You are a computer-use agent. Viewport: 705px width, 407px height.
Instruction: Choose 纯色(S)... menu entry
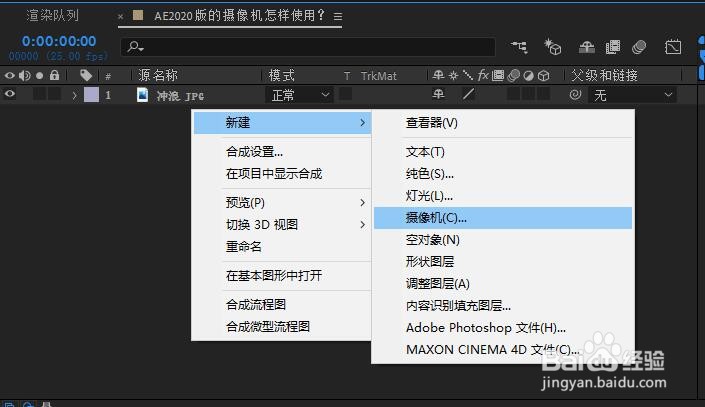(x=503, y=174)
